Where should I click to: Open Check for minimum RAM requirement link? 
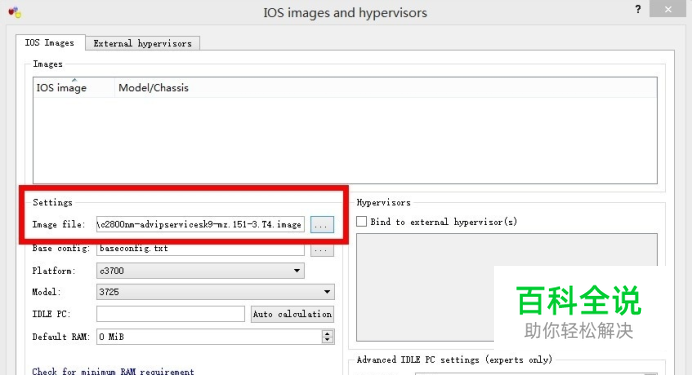coord(113,371)
